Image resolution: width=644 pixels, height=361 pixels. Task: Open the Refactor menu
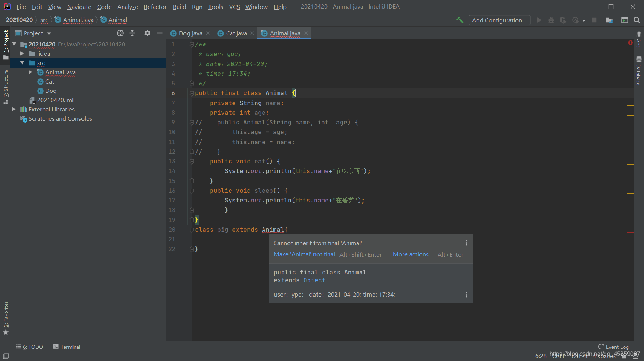155,7
